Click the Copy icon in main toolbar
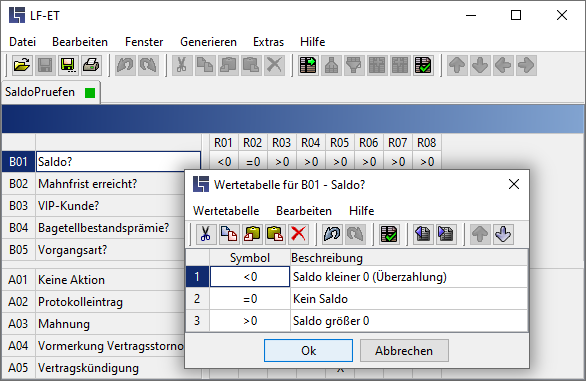The height and width of the screenshot is (381, 586). (x=205, y=65)
